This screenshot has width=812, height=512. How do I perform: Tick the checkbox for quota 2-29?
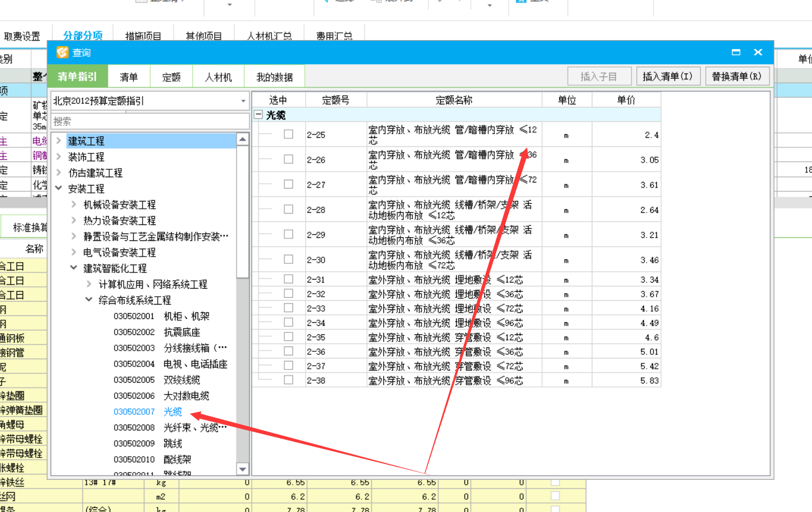(289, 234)
